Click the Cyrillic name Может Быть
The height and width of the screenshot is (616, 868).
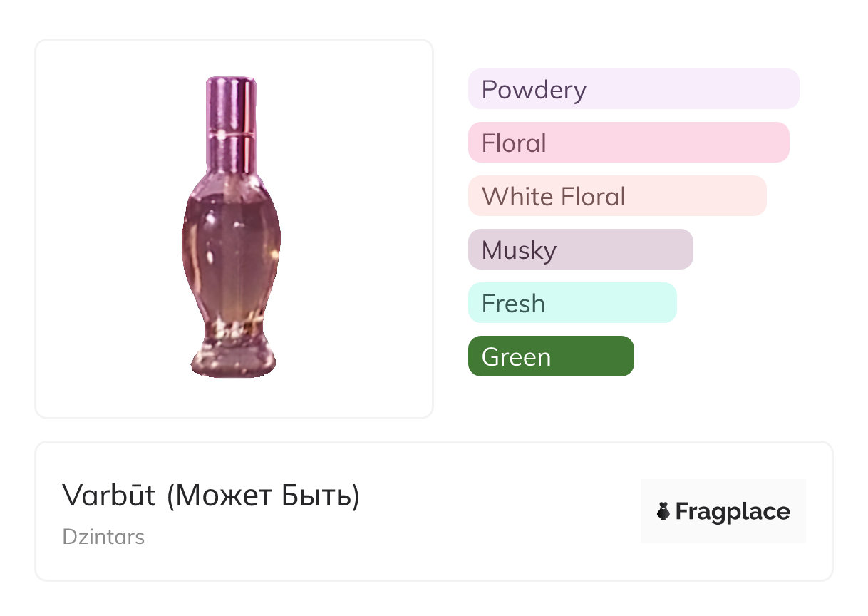point(263,496)
